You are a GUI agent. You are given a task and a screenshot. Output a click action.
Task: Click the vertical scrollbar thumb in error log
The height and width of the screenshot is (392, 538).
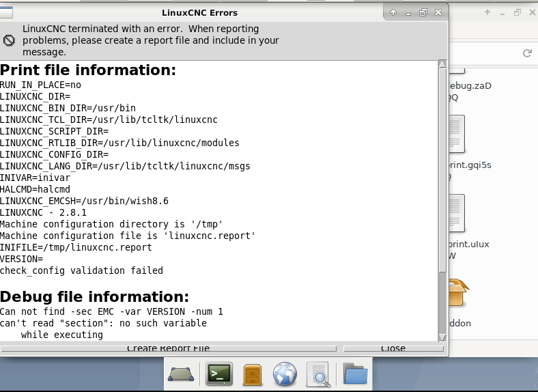[x=442, y=170]
